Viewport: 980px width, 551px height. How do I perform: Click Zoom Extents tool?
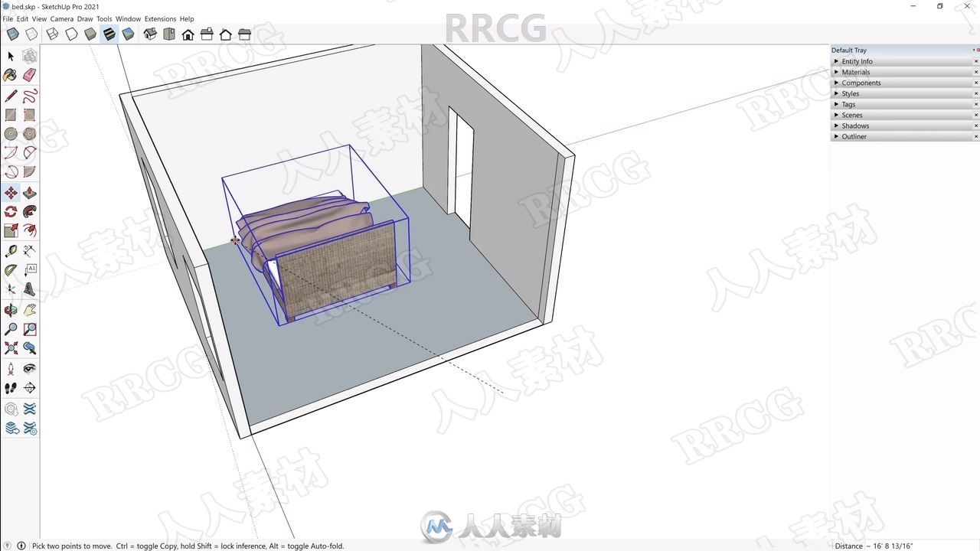tap(11, 348)
